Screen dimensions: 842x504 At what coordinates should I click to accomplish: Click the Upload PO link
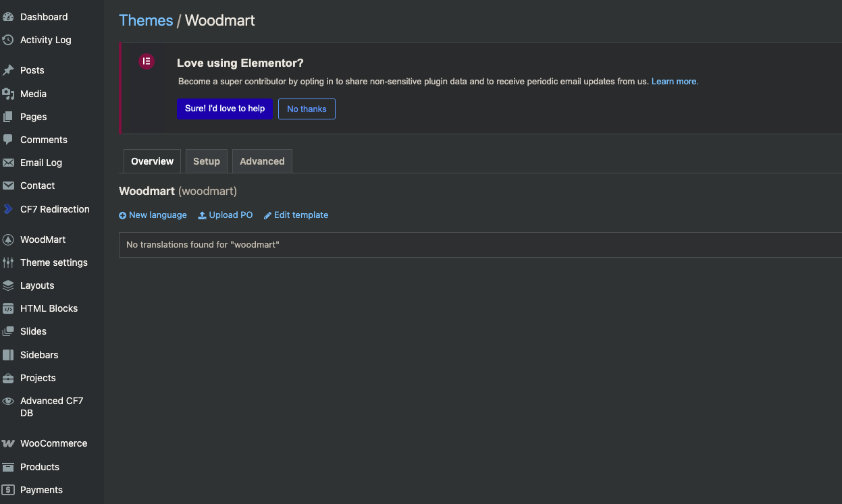[x=231, y=215]
